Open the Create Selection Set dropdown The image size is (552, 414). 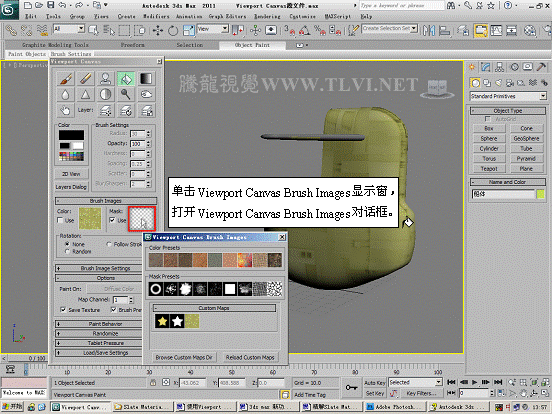coord(389,28)
